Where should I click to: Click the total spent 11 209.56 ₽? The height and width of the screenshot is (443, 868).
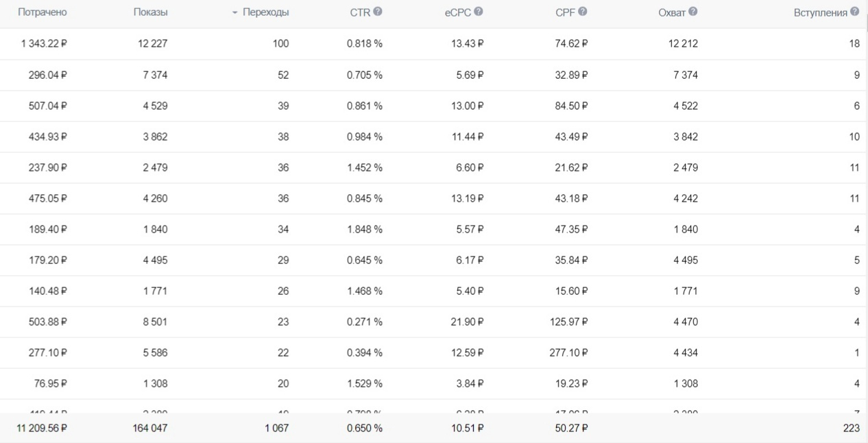pos(42,428)
